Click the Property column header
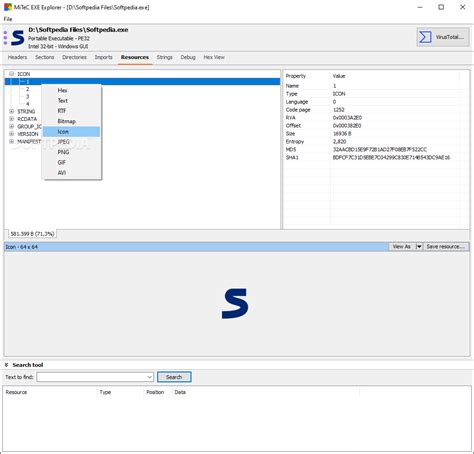Image resolution: width=474 pixels, height=454 pixels. pyautogui.click(x=296, y=76)
